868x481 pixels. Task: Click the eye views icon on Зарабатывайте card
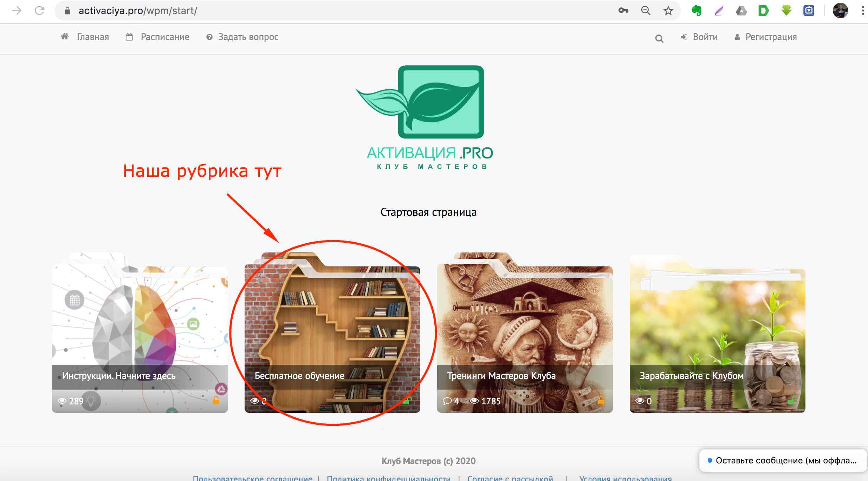[640, 401]
